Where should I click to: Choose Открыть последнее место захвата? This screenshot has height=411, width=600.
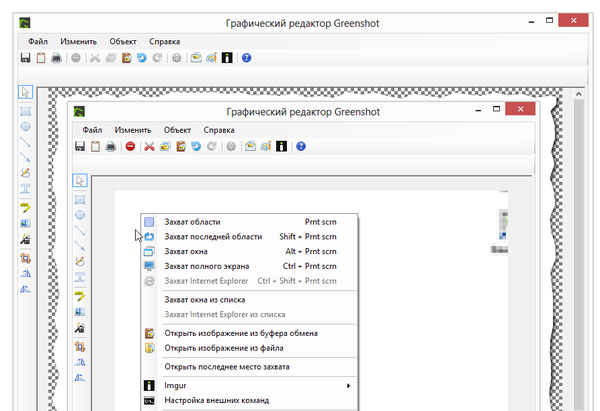point(249,367)
